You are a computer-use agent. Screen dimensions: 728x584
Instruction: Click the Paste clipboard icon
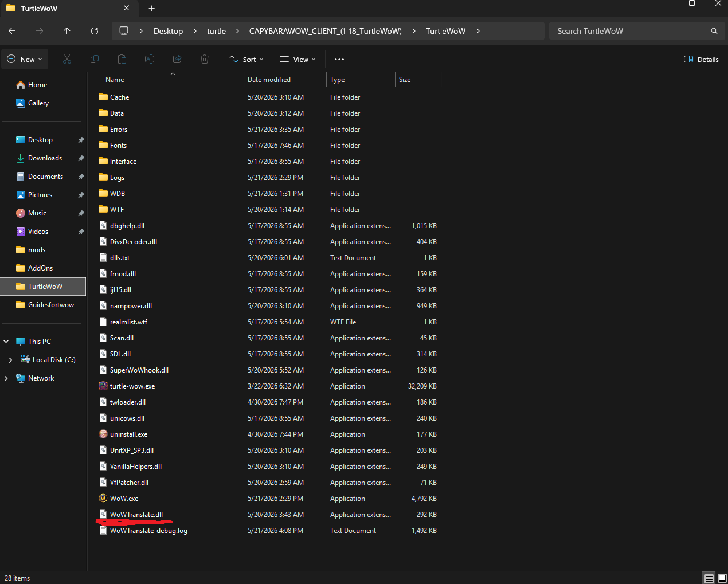point(122,59)
